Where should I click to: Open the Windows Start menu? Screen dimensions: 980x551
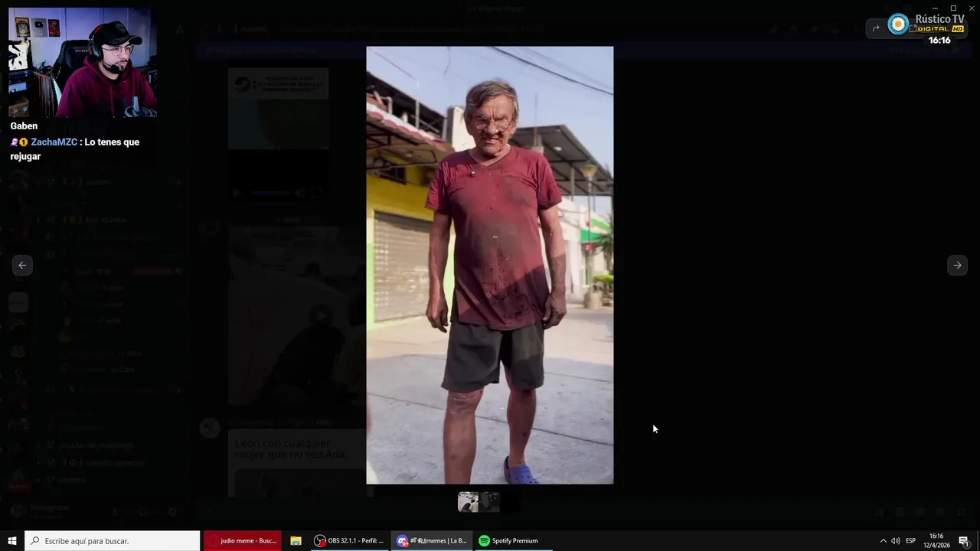(11, 541)
